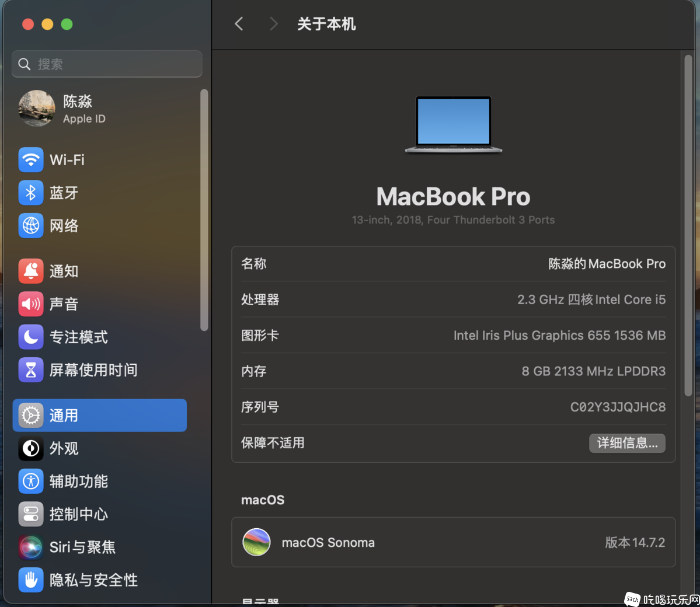Image resolution: width=700 pixels, height=607 pixels.
Task: Select 蓝牙 label in sidebar
Action: [64, 193]
